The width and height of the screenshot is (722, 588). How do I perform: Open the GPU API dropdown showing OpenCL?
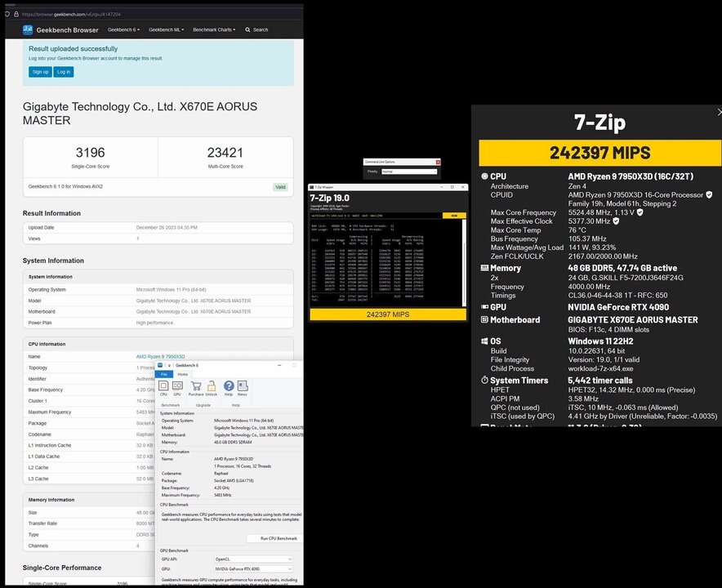(254, 559)
